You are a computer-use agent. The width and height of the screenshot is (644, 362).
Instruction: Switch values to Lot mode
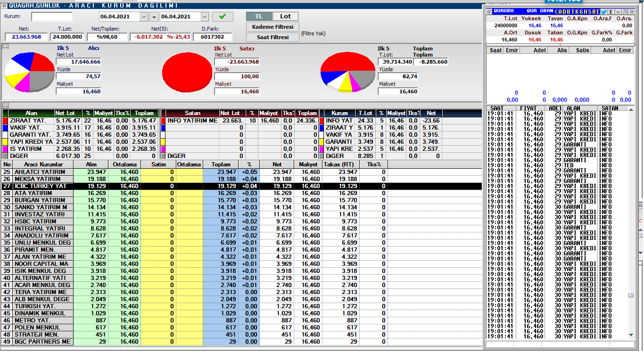285,16
